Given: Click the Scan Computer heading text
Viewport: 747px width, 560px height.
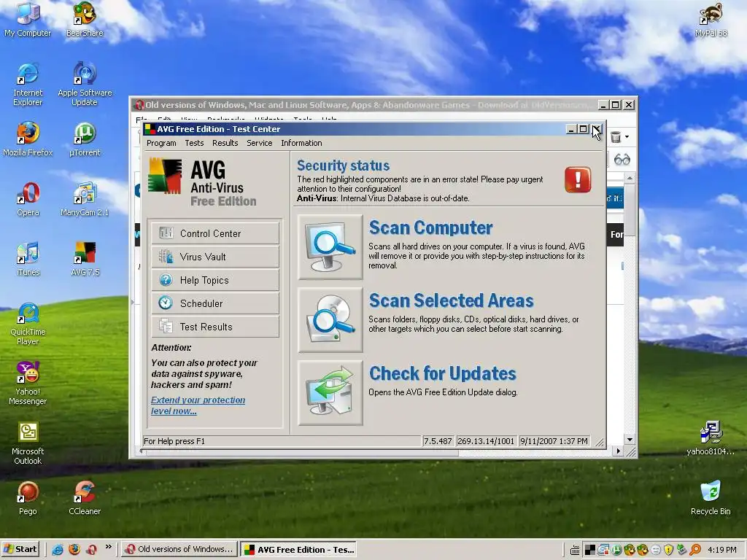Looking at the screenshot, I should 430,227.
